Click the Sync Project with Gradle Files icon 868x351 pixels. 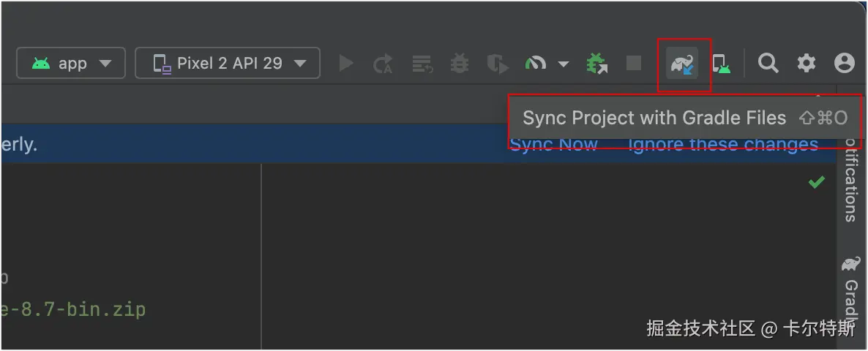pos(683,64)
